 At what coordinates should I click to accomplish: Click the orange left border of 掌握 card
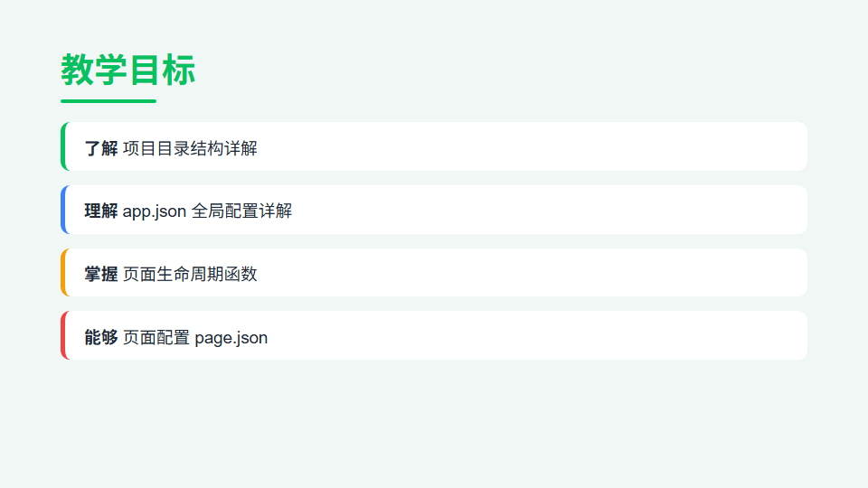point(63,272)
